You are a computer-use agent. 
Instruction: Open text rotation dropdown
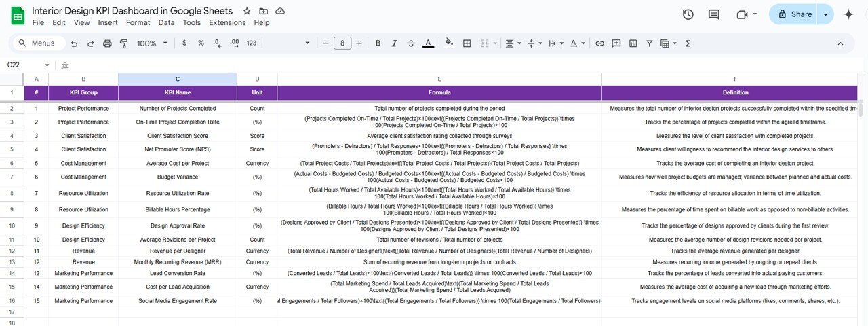(577, 43)
